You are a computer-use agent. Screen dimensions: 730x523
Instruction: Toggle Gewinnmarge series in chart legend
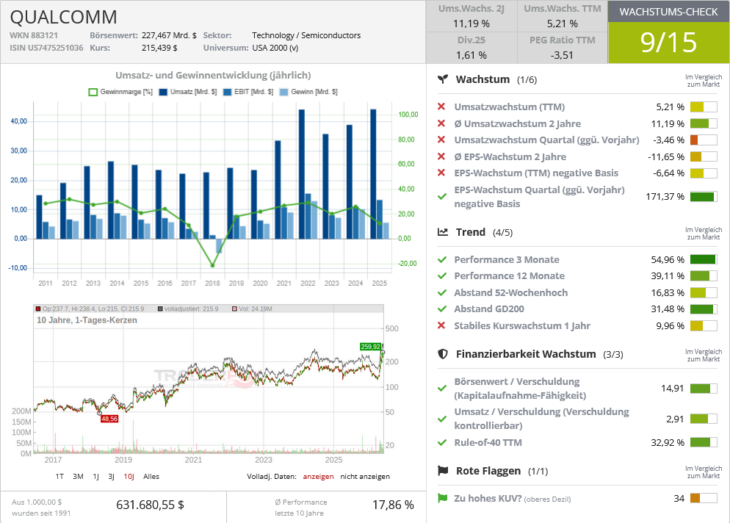pos(121,92)
